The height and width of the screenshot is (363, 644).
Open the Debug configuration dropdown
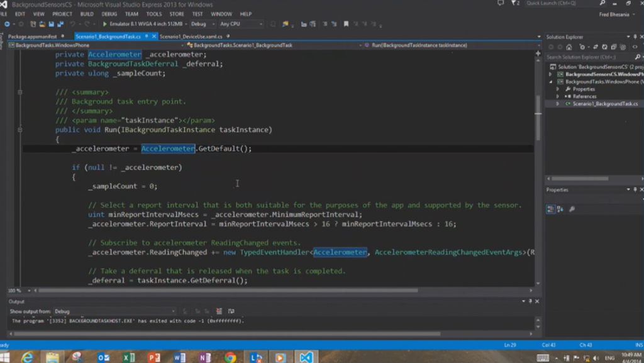click(x=203, y=24)
